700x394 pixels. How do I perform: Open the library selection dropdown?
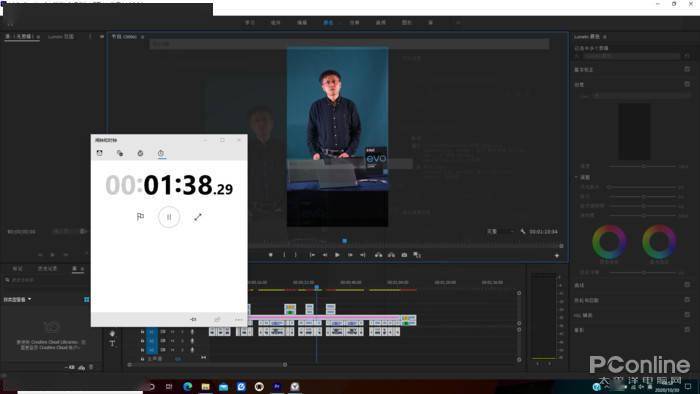(x=17, y=299)
